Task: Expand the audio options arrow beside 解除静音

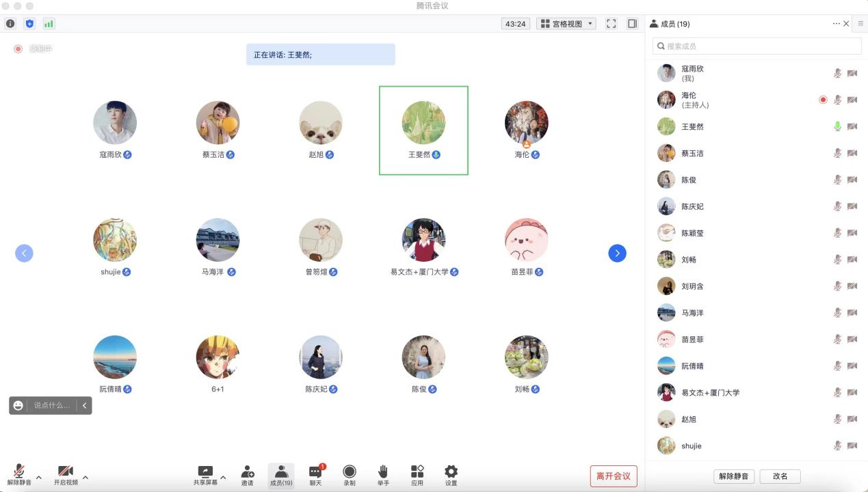Action: tap(39, 477)
